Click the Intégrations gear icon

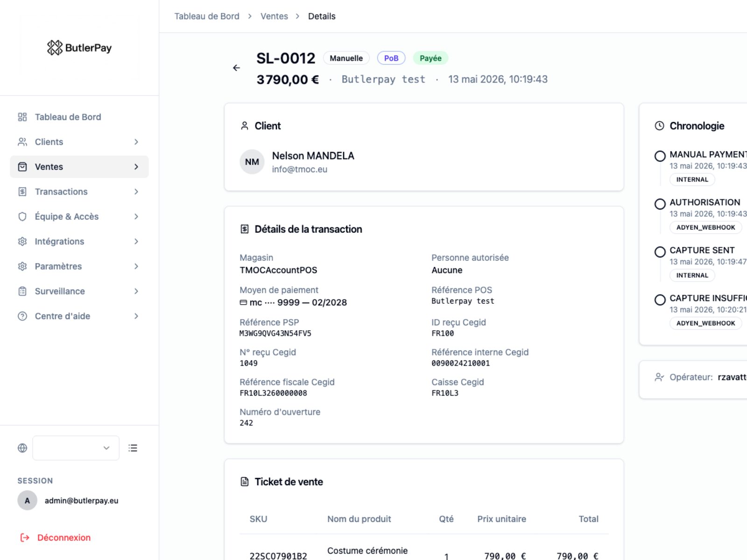22,241
